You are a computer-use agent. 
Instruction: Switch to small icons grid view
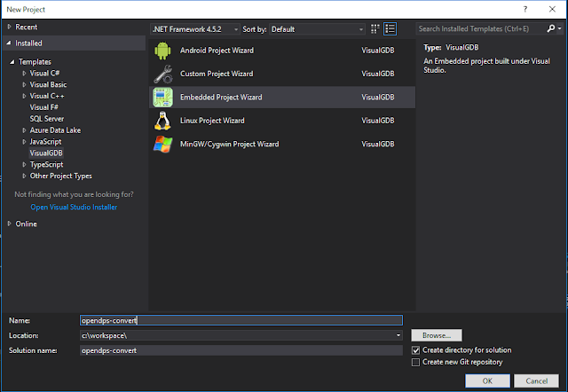click(x=375, y=29)
